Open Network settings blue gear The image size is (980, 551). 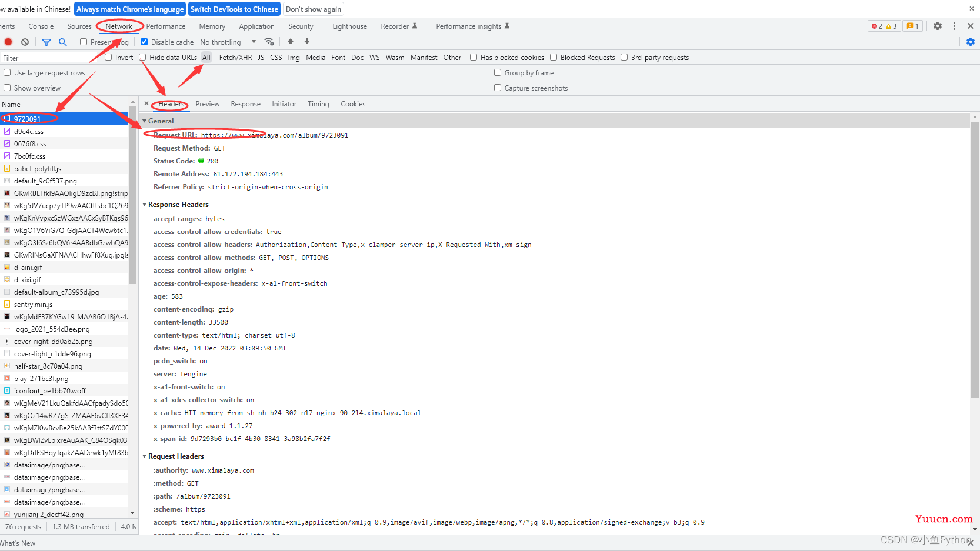(x=971, y=42)
